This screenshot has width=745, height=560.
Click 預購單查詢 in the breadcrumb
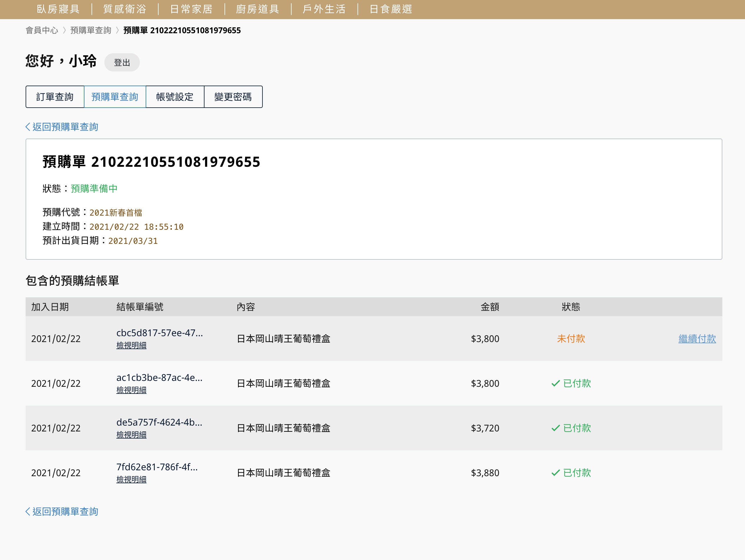91,30
